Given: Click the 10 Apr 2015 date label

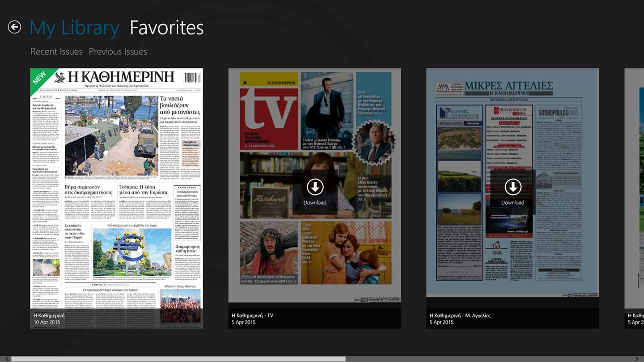Looking at the screenshot, I should click(x=47, y=322).
